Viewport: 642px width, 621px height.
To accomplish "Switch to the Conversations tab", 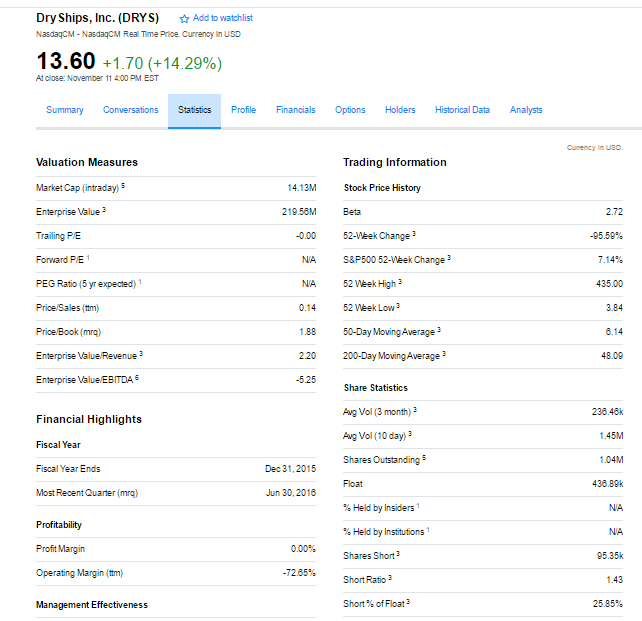I will tap(131, 110).
